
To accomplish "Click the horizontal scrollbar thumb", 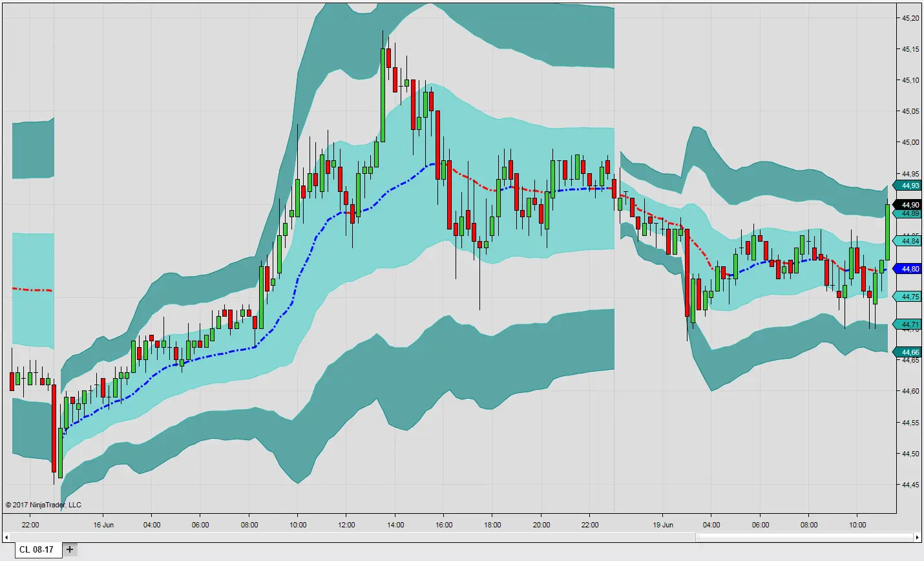I will tap(804, 537).
